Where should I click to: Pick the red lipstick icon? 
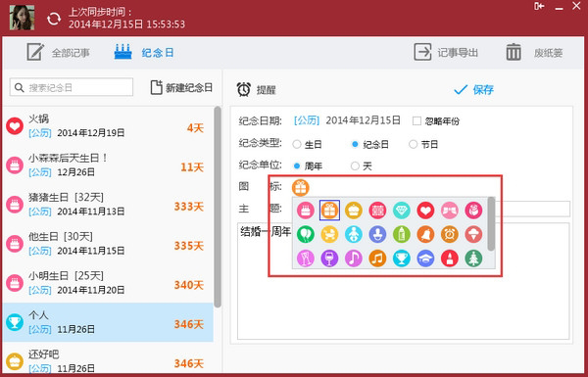[450, 259]
